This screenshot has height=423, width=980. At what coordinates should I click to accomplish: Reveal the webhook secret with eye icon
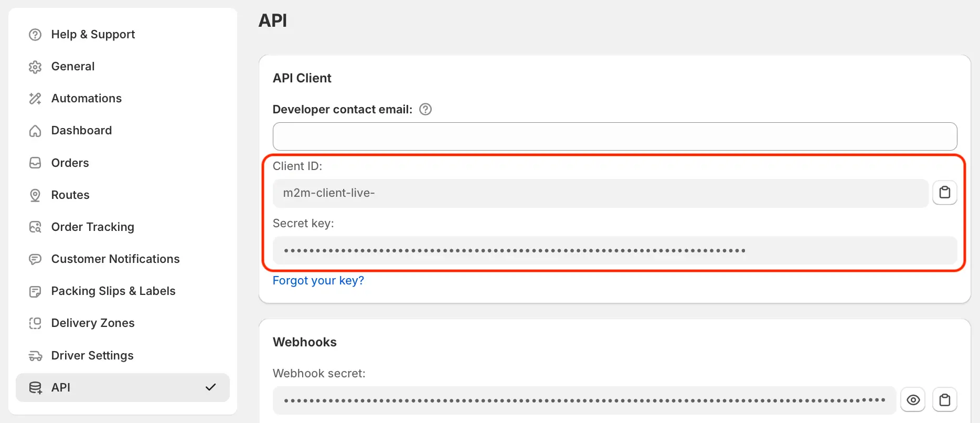913,400
